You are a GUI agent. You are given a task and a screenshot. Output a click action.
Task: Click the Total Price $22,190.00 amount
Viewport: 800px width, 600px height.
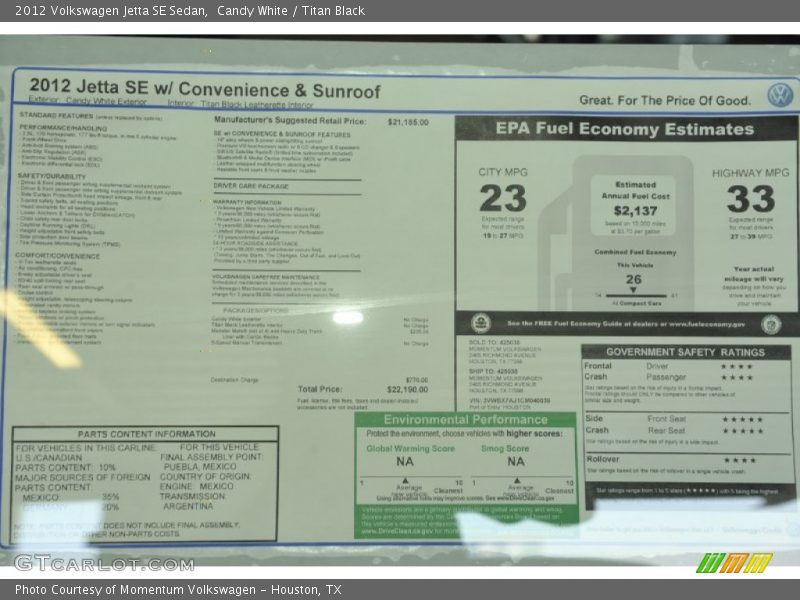click(408, 389)
